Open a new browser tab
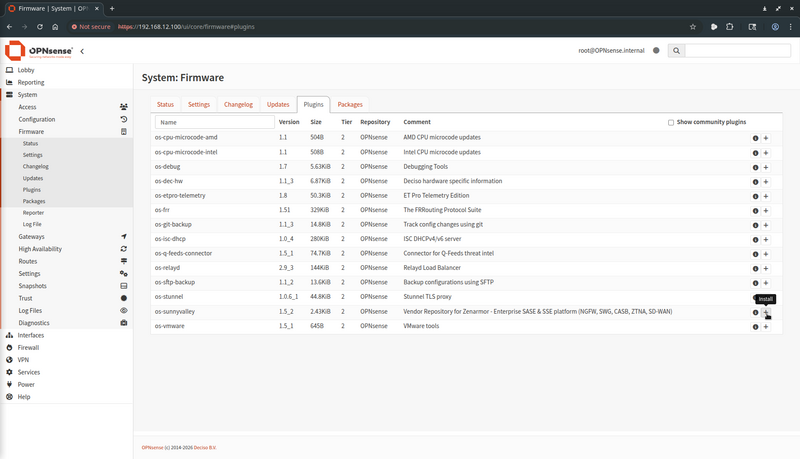Screen dimensions: 800x459 (112, 8)
